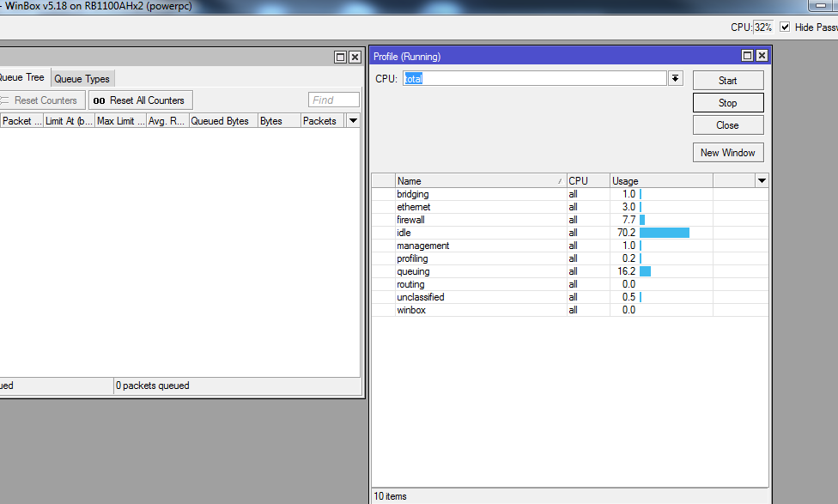Select the idle row
This screenshot has height=504, width=838.
coord(570,233)
